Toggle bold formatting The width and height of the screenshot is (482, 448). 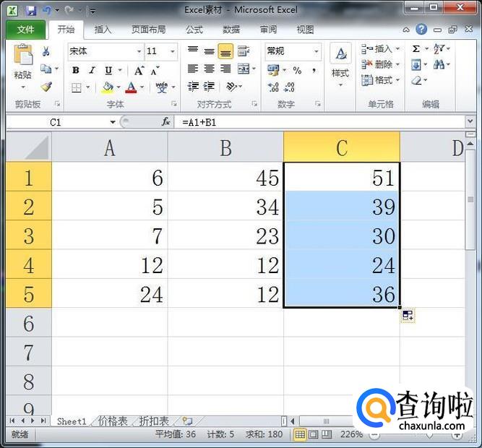click(76, 70)
